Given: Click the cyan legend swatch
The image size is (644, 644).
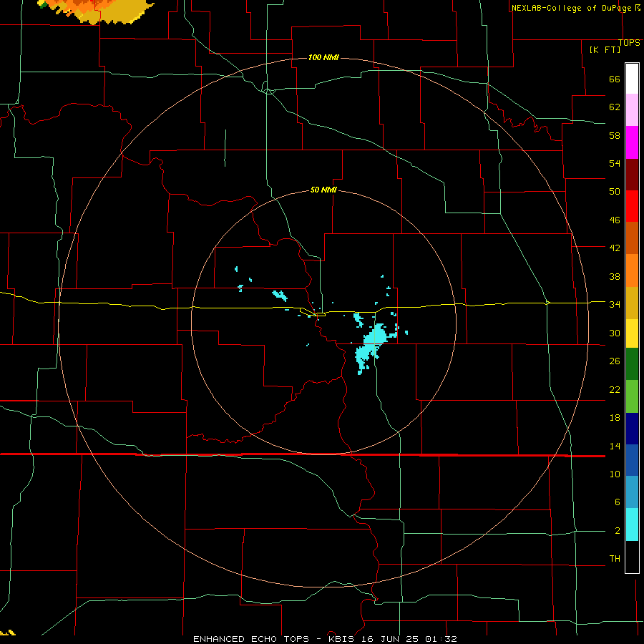Looking at the screenshot, I should (632, 525).
